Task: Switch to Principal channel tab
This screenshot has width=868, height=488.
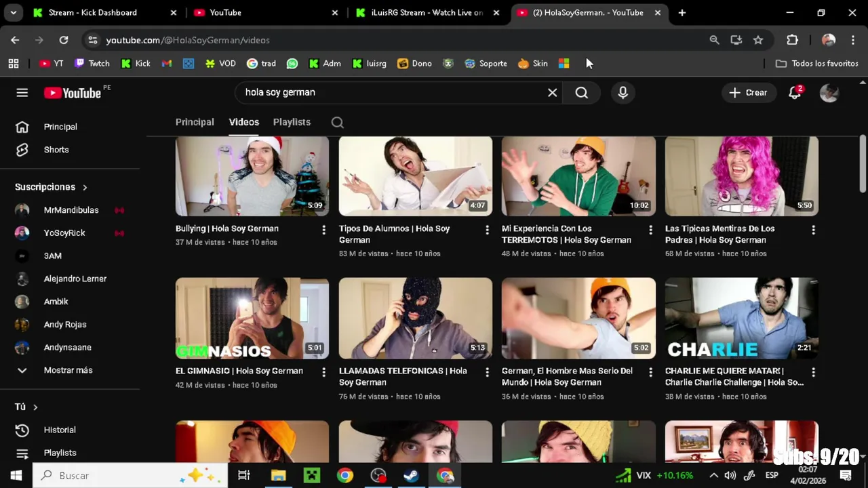Action: (195, 122)
